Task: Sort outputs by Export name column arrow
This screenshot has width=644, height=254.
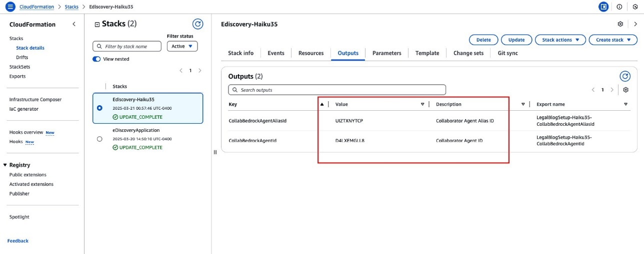Action: tap(626, 104)
